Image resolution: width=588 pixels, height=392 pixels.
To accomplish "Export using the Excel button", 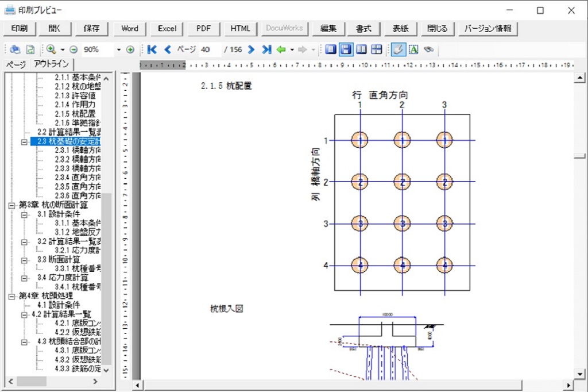I will [x=167, y=29].
